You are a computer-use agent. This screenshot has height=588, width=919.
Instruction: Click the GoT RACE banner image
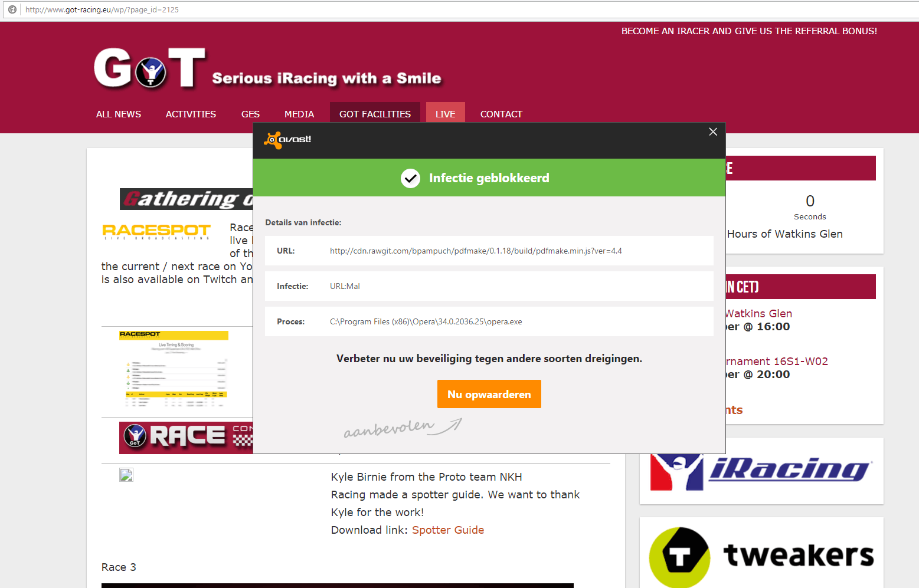point(186,437)
